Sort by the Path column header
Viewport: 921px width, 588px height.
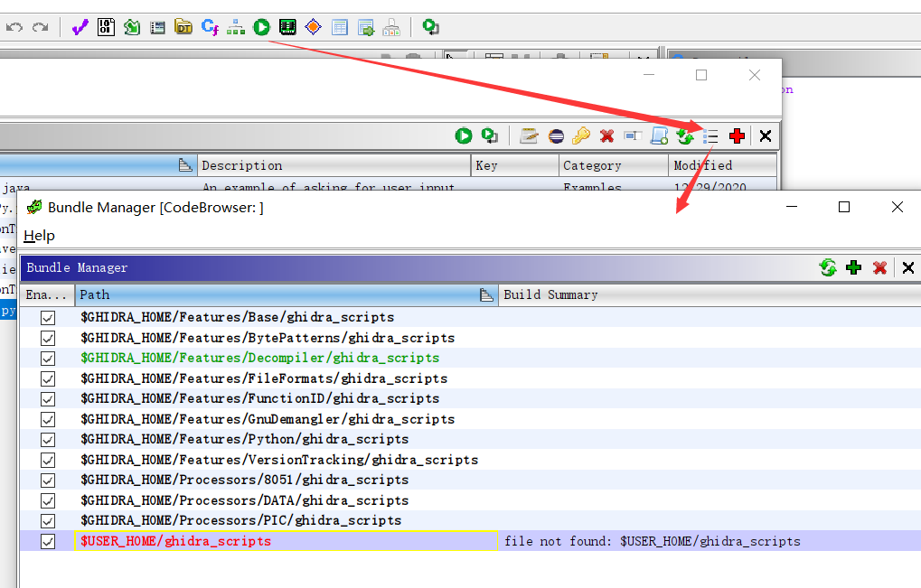(286, 294)
